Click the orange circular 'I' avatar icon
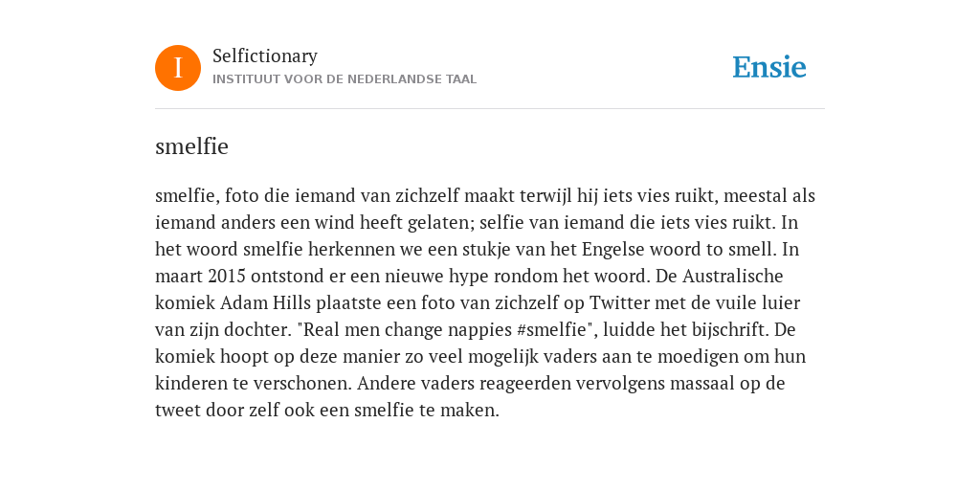Screen dimensions: 980x490 pos(178,68)
